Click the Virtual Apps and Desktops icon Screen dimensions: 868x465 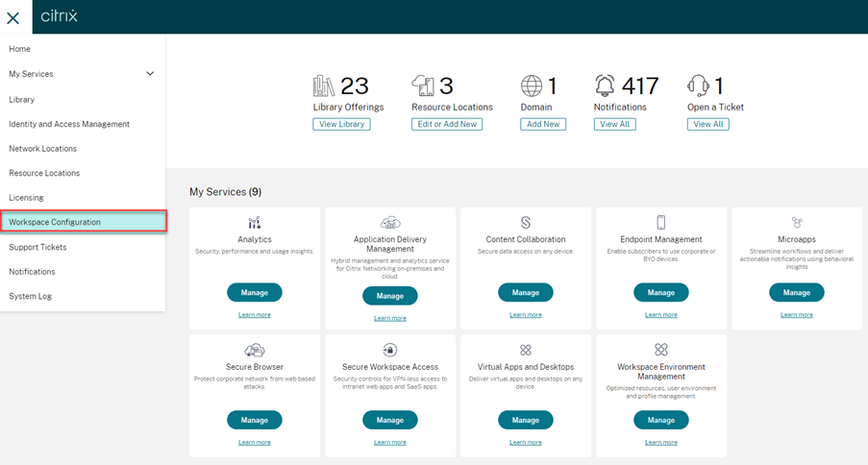pyautogui.click(x=526, y=350)
